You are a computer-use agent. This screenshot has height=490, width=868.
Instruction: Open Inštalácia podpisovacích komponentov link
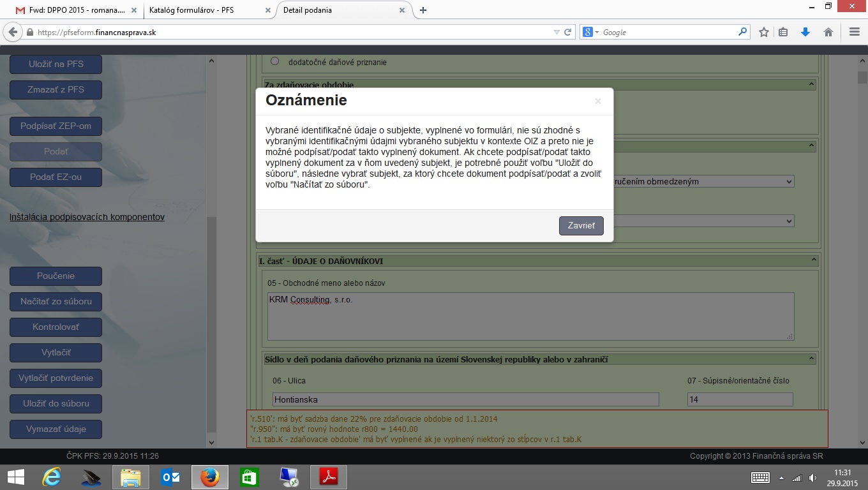[x=87, y=217]
